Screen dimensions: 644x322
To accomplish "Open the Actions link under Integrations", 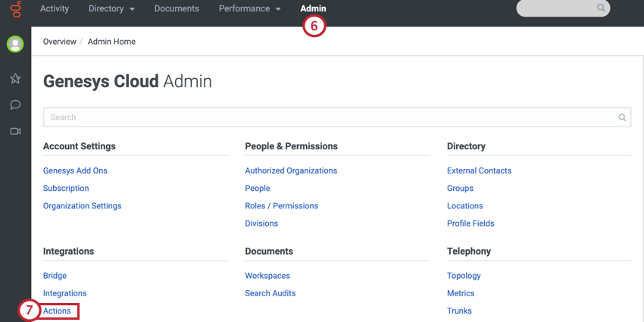I will pos(57,311).
